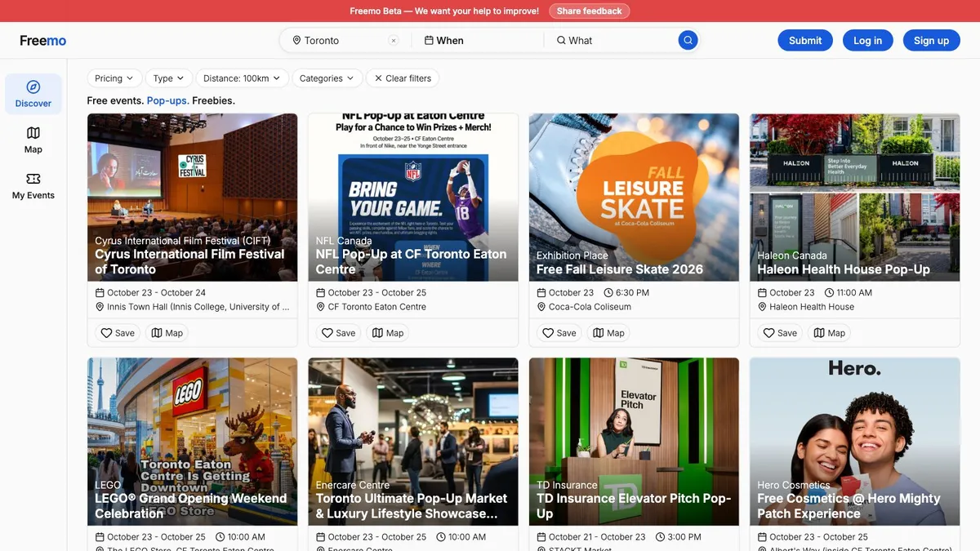Open the NFL Pop-Up poster image
This screenshot has width=980, height=551.
(413, 198)
